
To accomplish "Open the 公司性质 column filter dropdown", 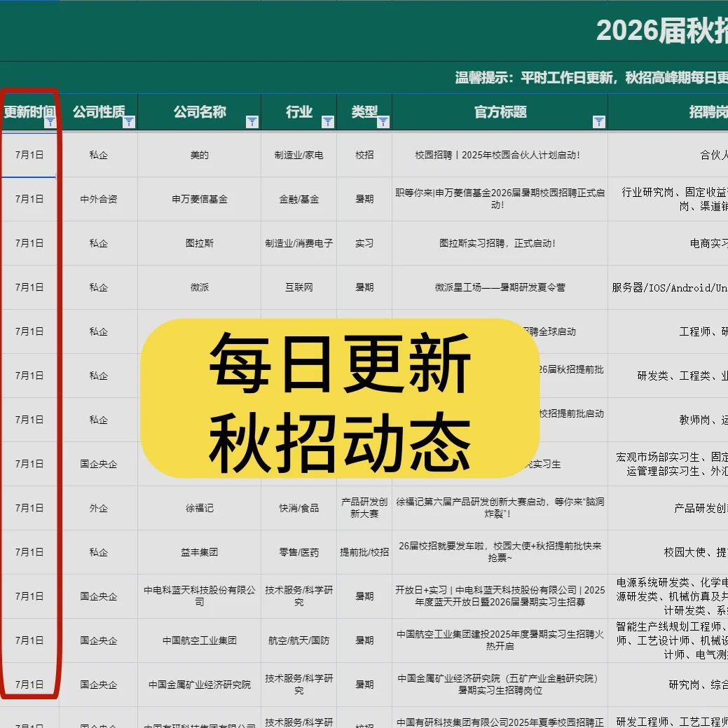I will point(129,122).
